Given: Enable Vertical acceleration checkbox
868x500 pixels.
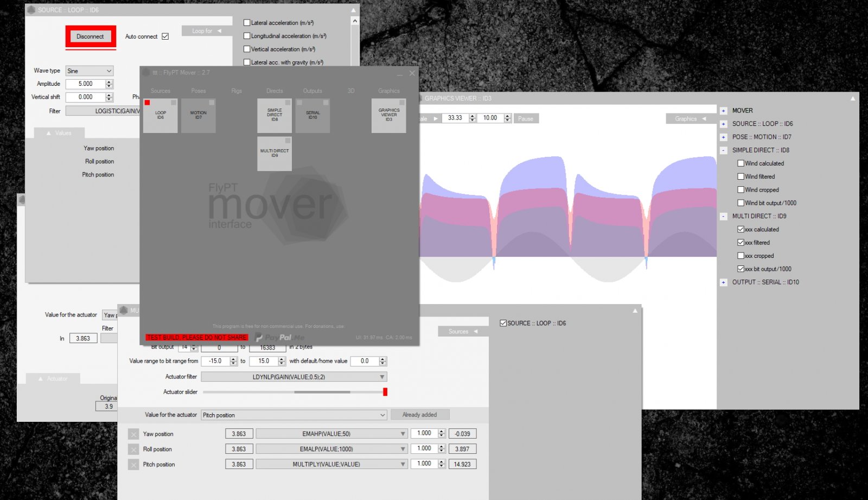Looking at the screenshot, I should (x=247, y=49).
